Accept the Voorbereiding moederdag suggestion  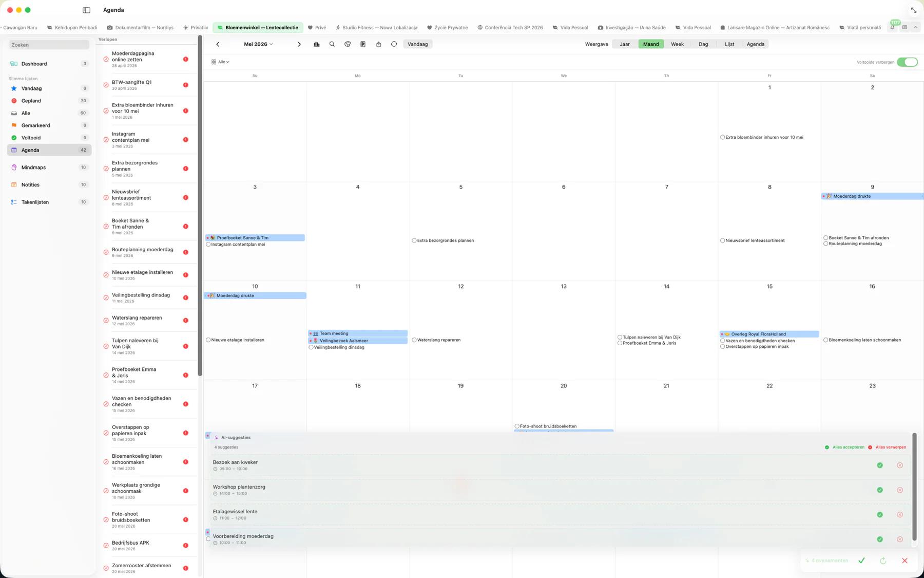point(880,539)
